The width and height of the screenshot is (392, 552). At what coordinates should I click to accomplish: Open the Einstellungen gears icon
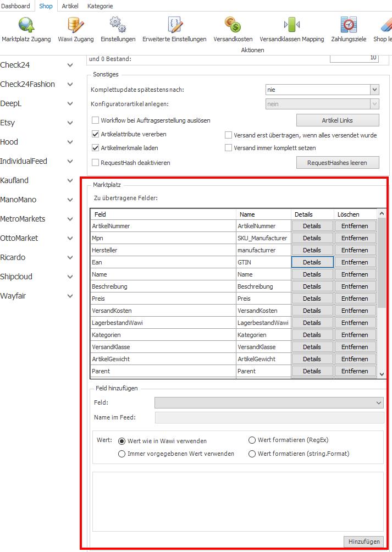point(118,25)
